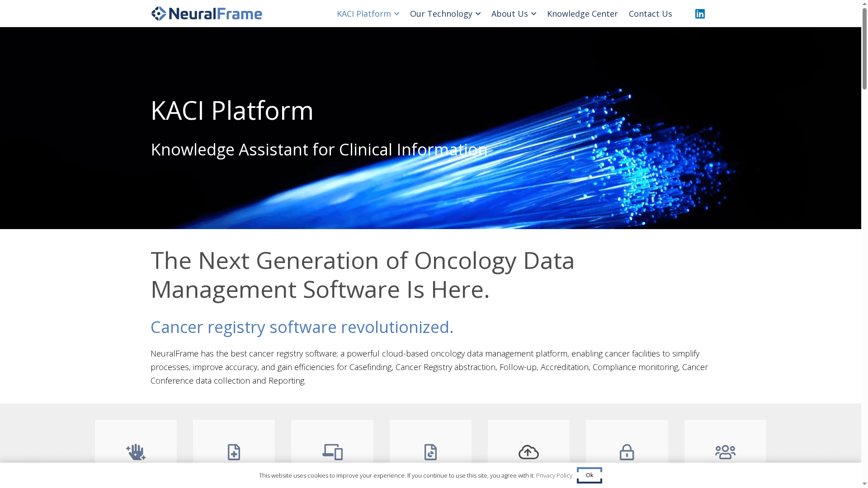Select Contact Us in the navigation
The width and height of the screenshot is (868, 488).
[650, 14]
